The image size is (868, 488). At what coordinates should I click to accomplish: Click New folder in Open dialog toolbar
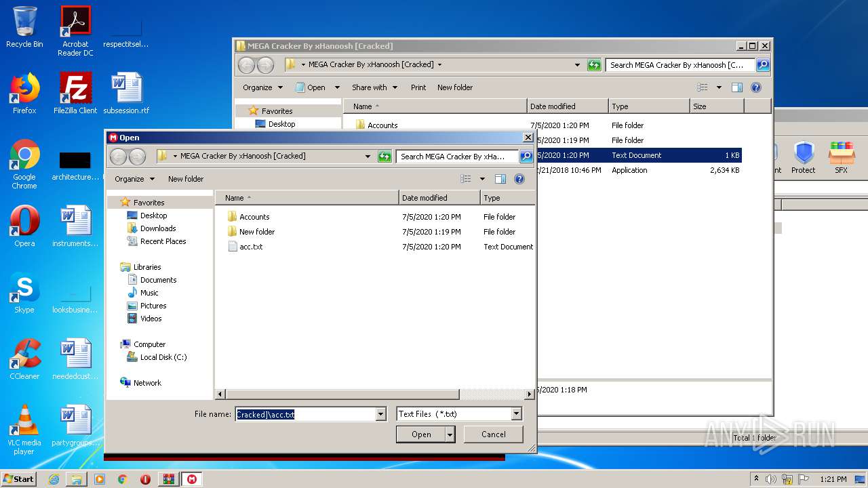(186, 179)
